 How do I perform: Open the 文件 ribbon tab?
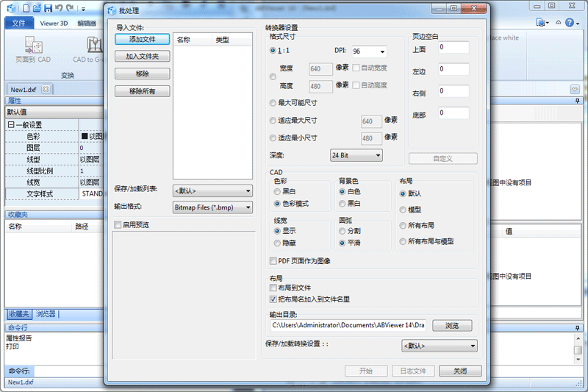(x=19, y=23)
